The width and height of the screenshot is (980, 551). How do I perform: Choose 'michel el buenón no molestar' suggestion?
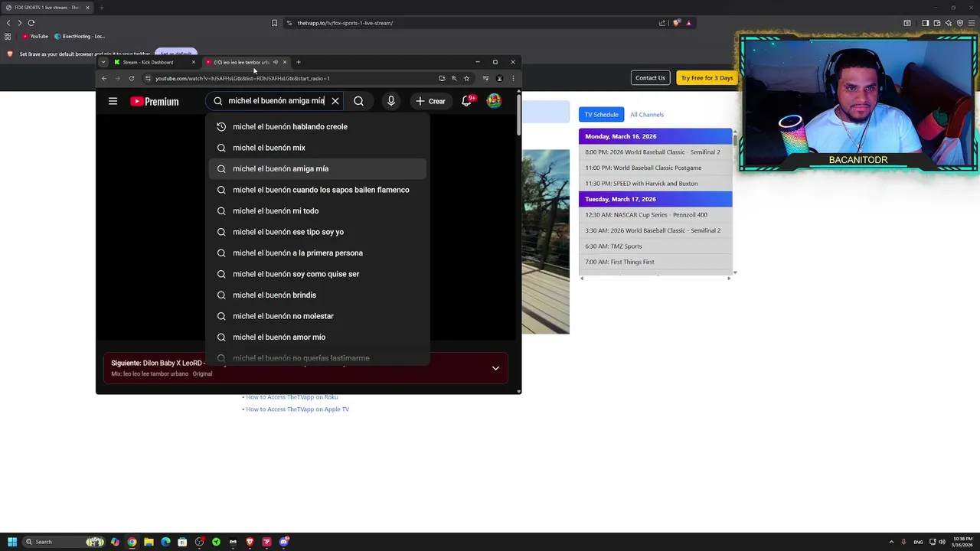(x=318, y=316)
